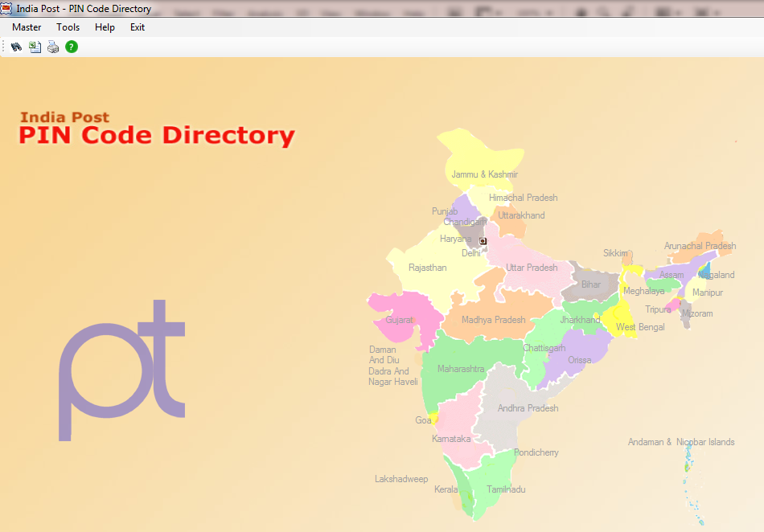This screenshot has height=532, width=764.
Task: Open the Export to Excel toolbar icon
Action: [x=34, y=47]
